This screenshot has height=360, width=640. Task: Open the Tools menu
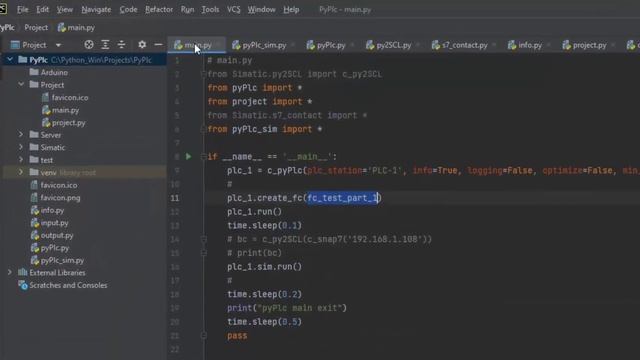click(x=210, y=9)
